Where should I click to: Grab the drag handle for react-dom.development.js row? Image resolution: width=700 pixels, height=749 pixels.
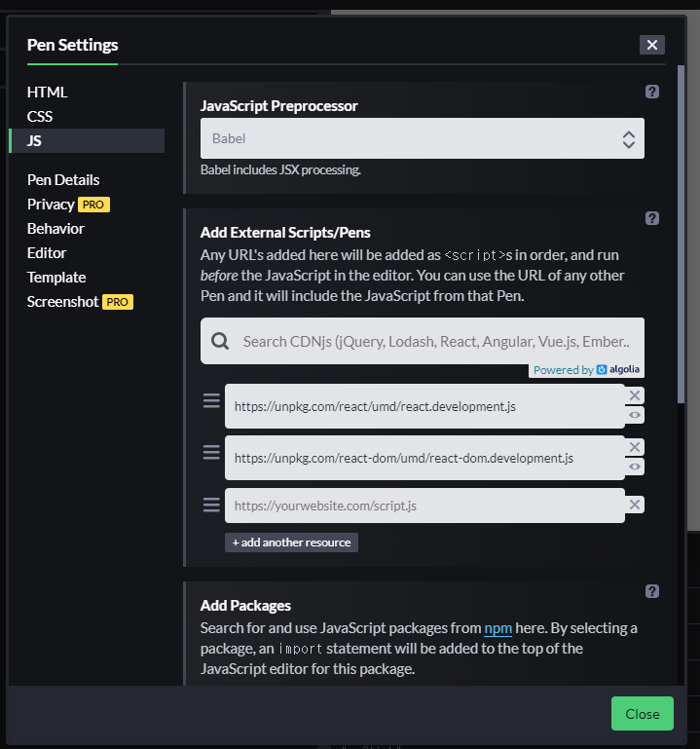211,452
